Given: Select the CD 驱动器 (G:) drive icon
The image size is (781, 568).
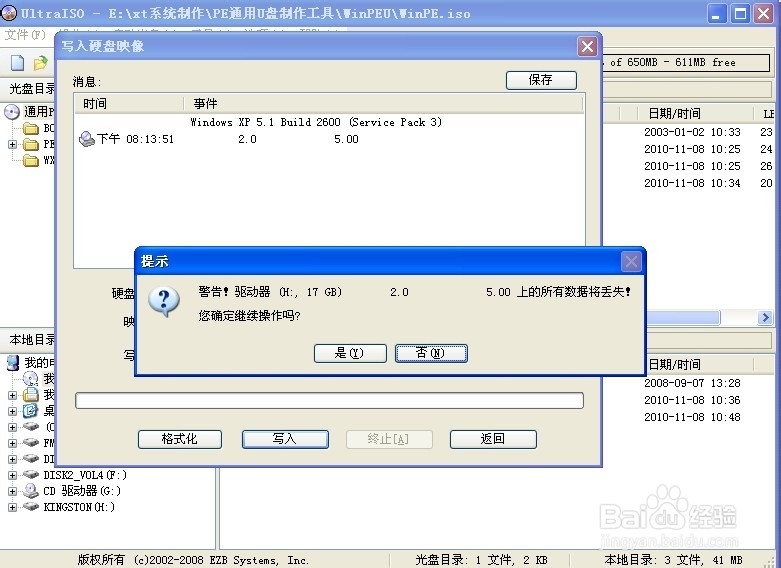Looking at the screenshot, I should 31,491.
